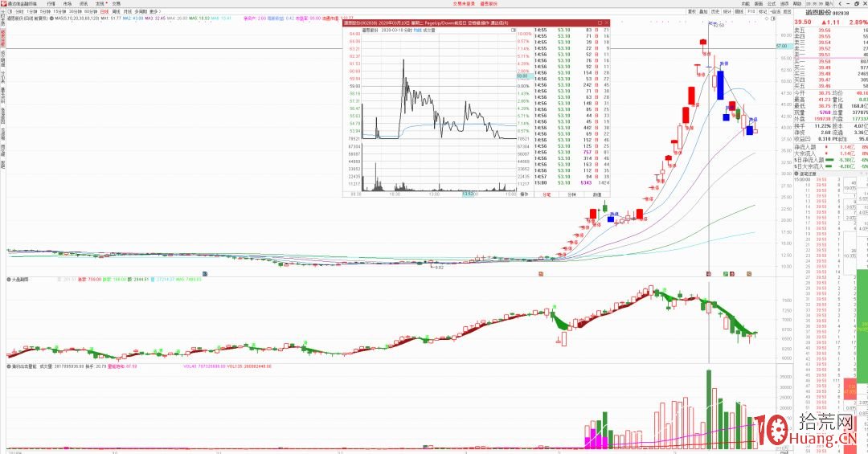Switch chart to 5分钟 period
Screen dimensions: 868x454
(x=45, y=11)
